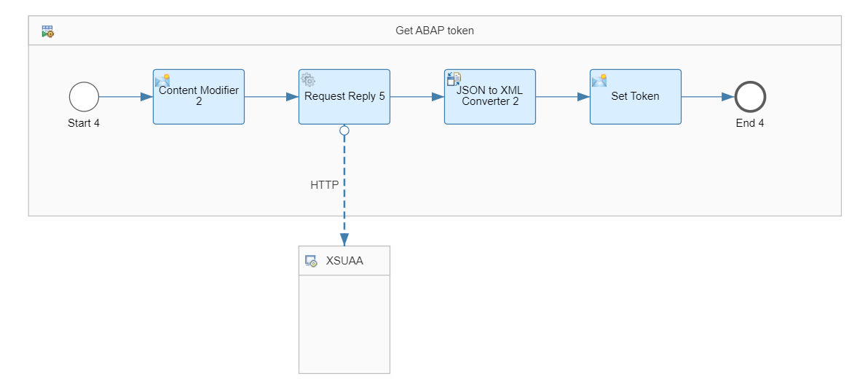Select the End 4 event circle
Screen dimensions: 868x384
click(x=750, y=97)
